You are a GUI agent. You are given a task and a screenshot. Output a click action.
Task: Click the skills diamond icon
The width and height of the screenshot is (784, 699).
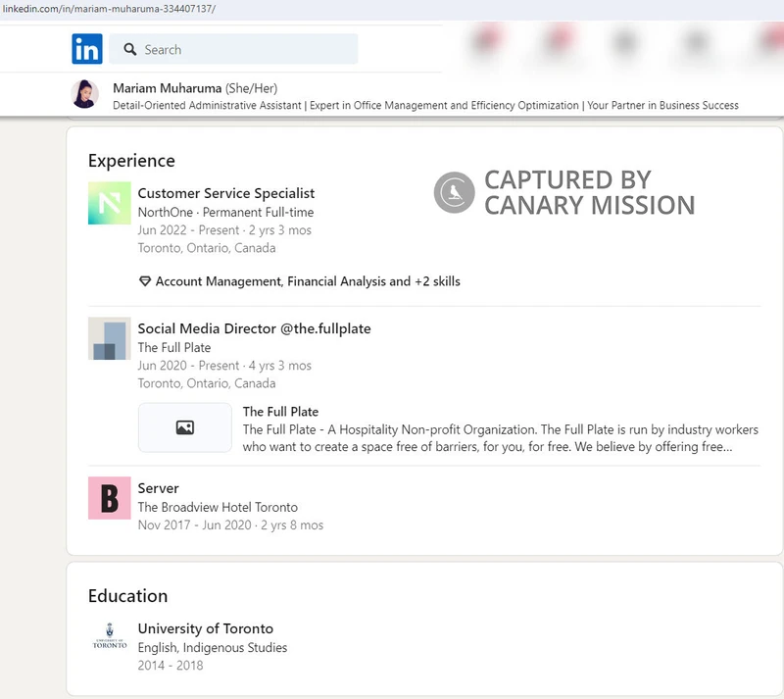(x=145, y=281)
